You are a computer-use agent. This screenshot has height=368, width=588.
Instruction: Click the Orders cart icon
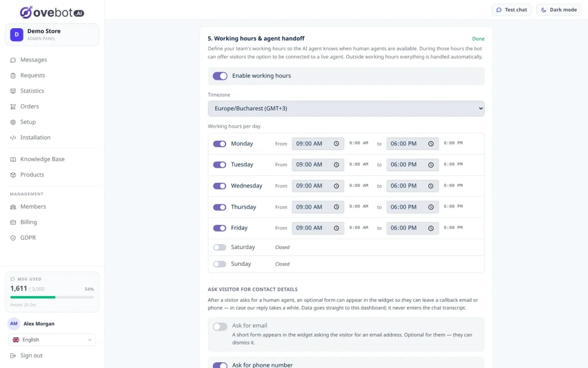13,106
